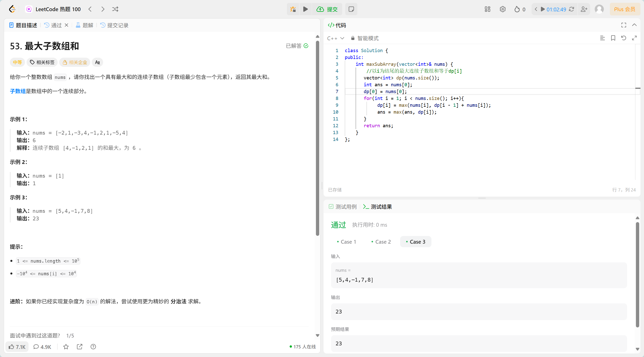
Task: Format code with the align icon
Action: (602, 38)
